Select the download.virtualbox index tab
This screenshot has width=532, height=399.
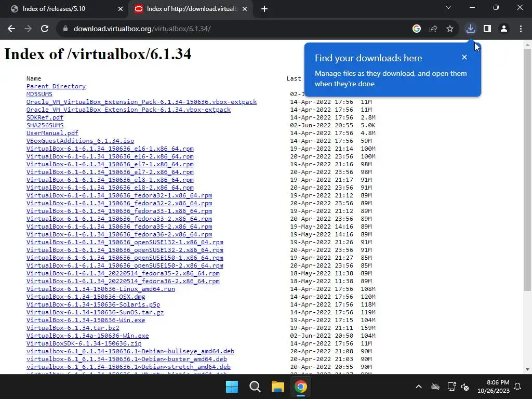(191, 9)
